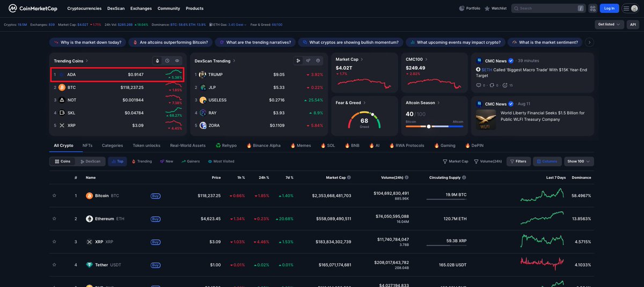Toggle the watchlist star on the Tether row

[54, 265]
